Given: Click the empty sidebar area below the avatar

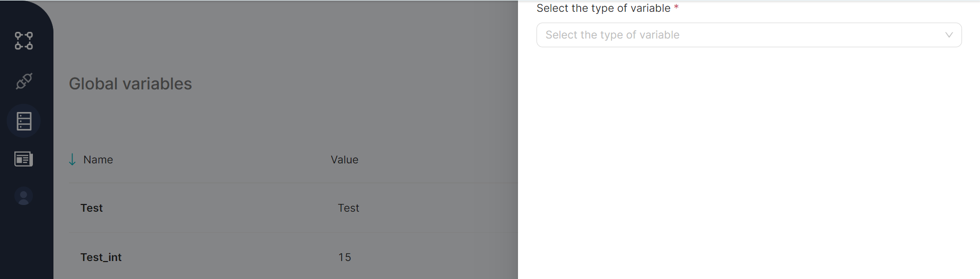Looking at the screenshot, I should point(26,241).
